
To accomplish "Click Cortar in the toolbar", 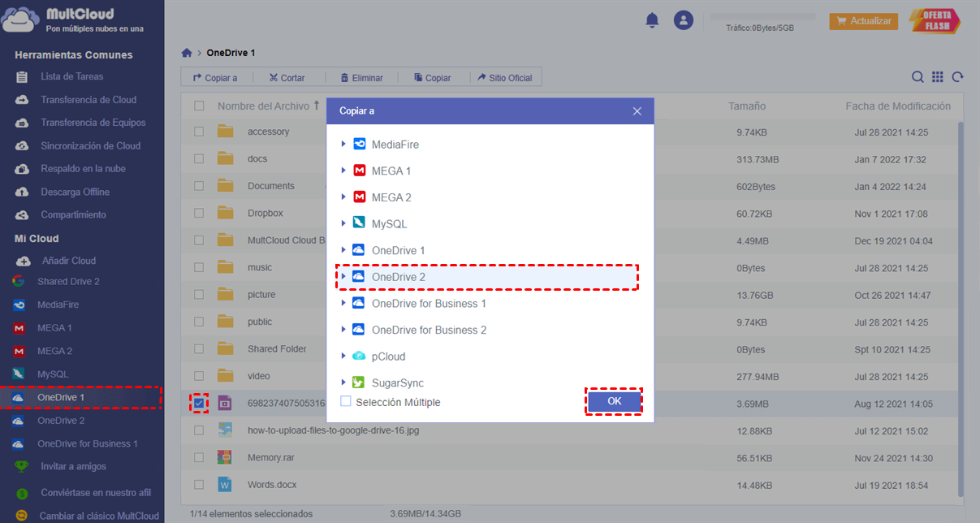I will (287, 78).
